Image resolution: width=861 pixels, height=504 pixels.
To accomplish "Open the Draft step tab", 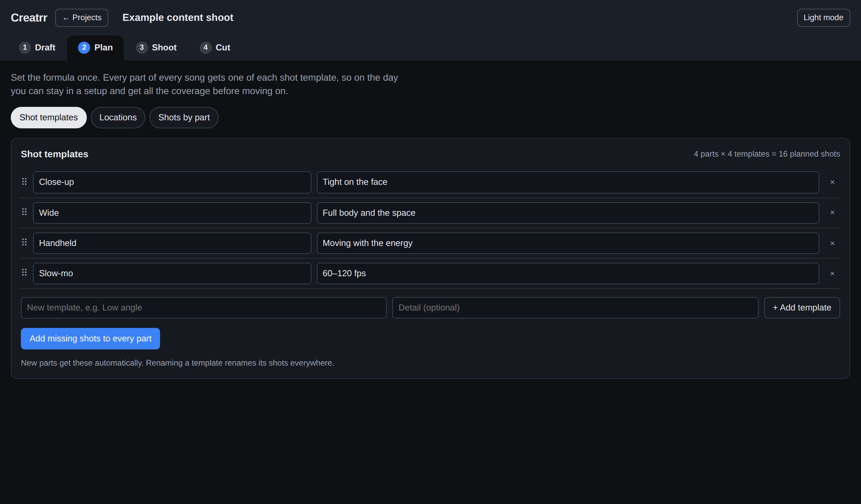I will click(x=37, y=47).
